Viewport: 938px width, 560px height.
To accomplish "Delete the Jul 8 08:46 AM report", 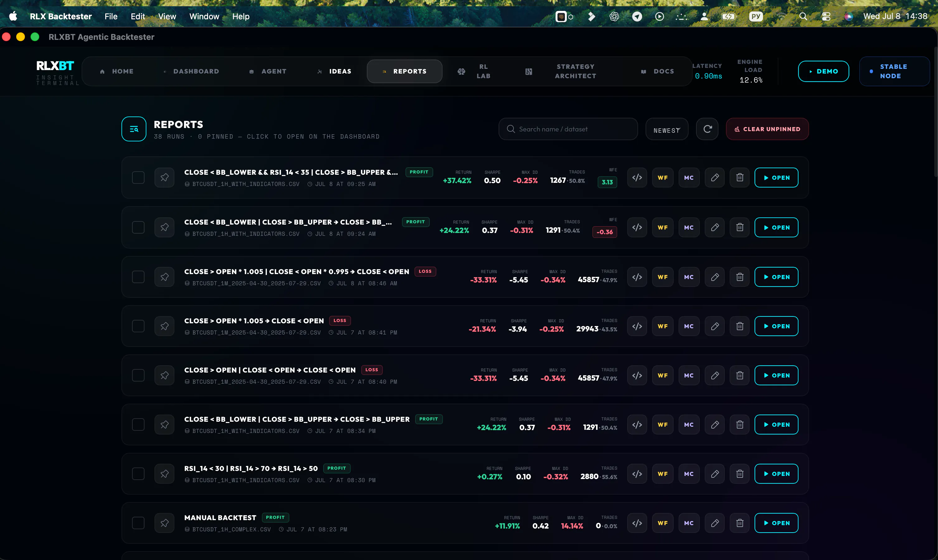I will point(740,277).
